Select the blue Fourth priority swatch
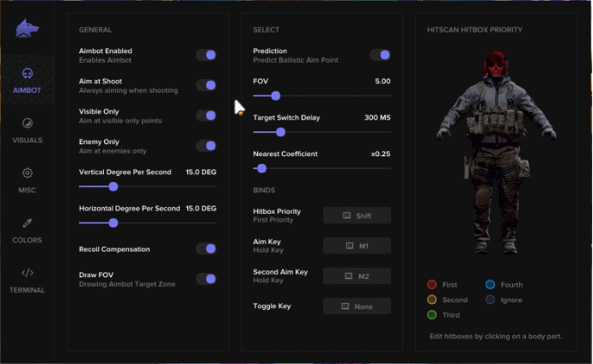 click(490, 284)
